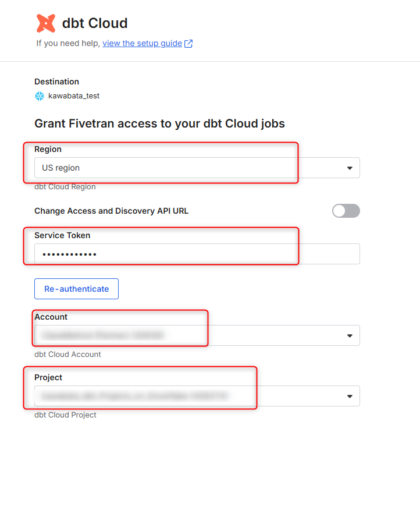420x513 pixels.
Task: Click the Service Token field label
Action: point(62,235)
